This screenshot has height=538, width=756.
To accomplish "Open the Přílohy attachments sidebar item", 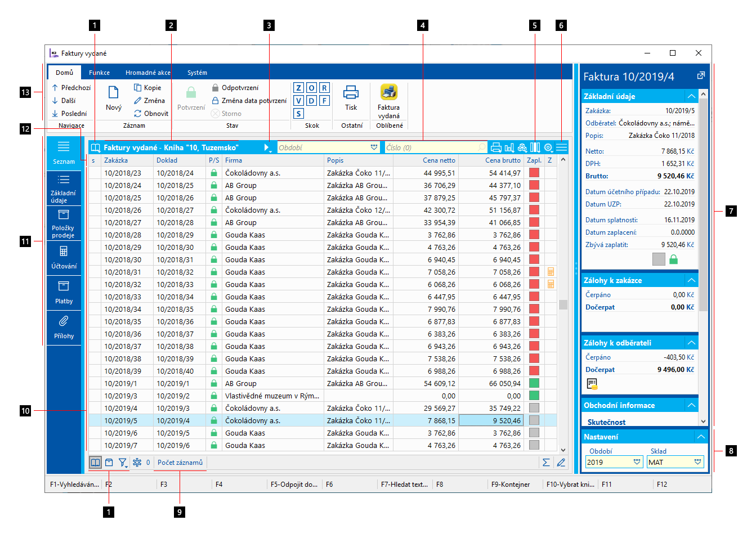I will (64, 327).
